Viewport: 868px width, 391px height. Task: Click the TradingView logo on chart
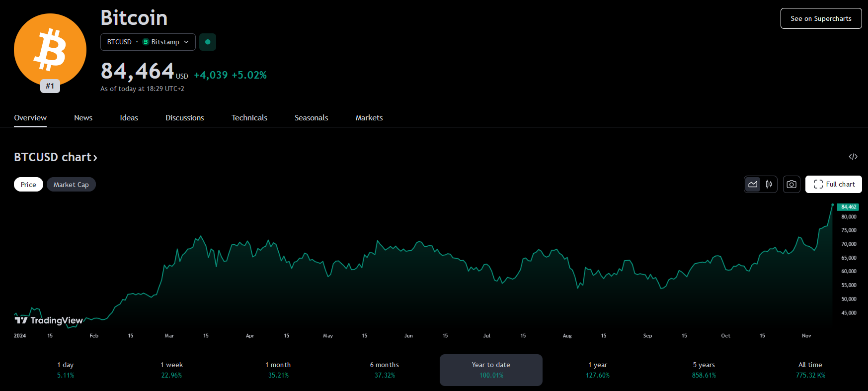pyautogui.click(x=49, y=320)
